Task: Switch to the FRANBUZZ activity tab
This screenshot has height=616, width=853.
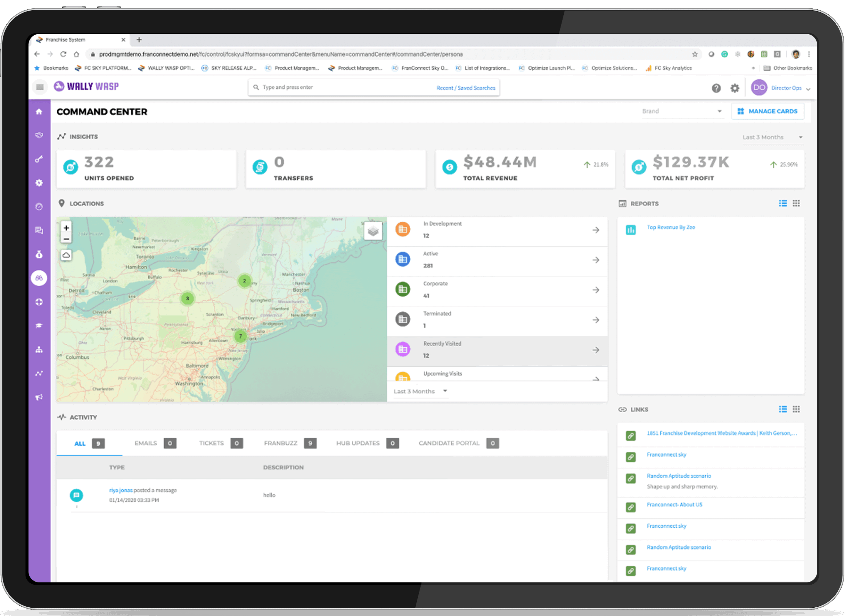Action: click(x=281, y=443)
